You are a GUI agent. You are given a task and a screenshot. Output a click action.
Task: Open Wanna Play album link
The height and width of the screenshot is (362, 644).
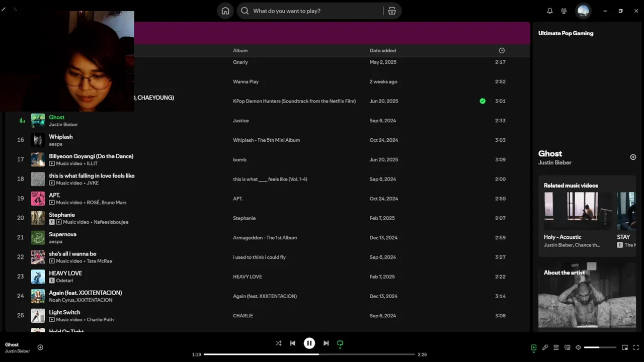(x=246, y=81)
